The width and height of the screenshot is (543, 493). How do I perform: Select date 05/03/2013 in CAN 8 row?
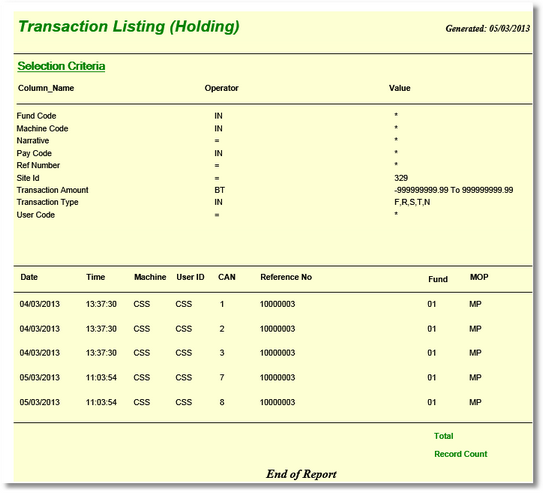click(x=39, y=402)
